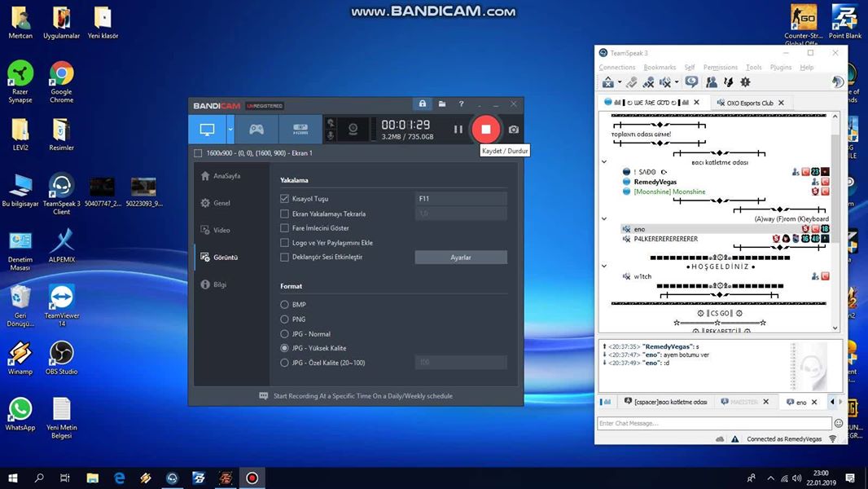The image size is (868, 489).
Task: Enable Ekran Yakalamayı Tekrarla checkbox
Action: (x=284, y=214)
